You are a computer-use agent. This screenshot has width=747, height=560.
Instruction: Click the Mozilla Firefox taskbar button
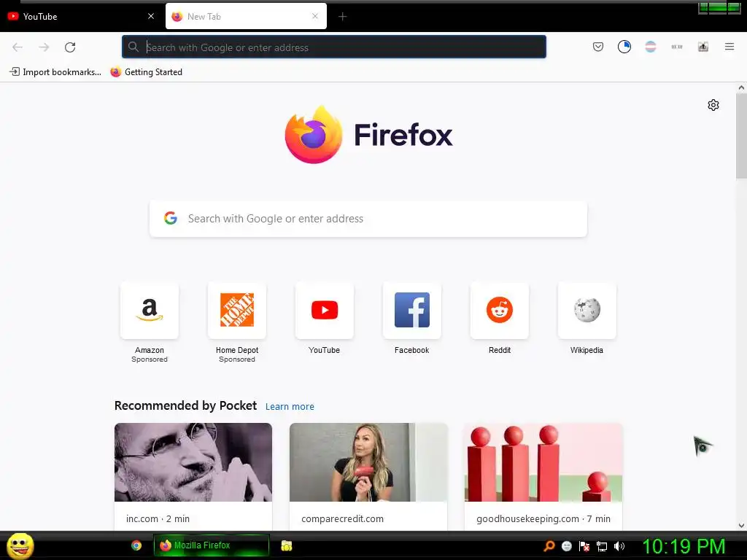[212, 545]
